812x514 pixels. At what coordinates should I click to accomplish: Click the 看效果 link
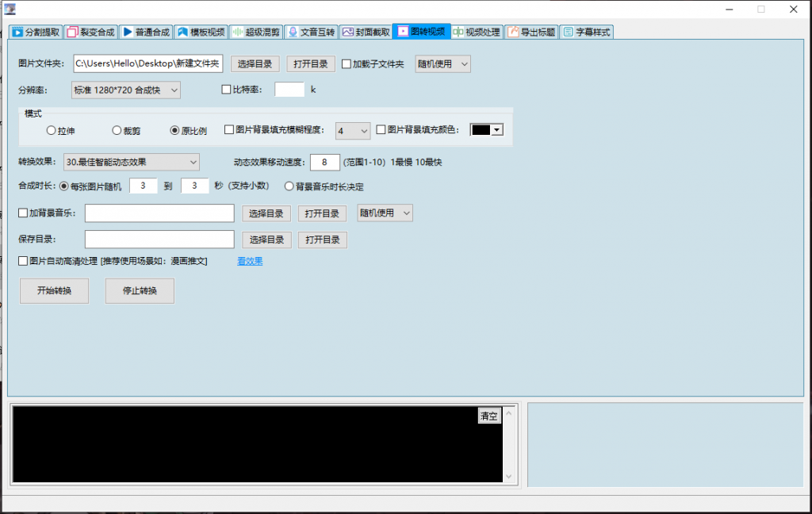250,260
